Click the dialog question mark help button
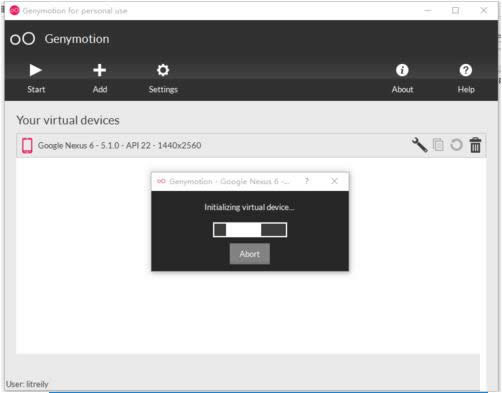This screenshot has width=502, height=393. (x=307, y=181)
